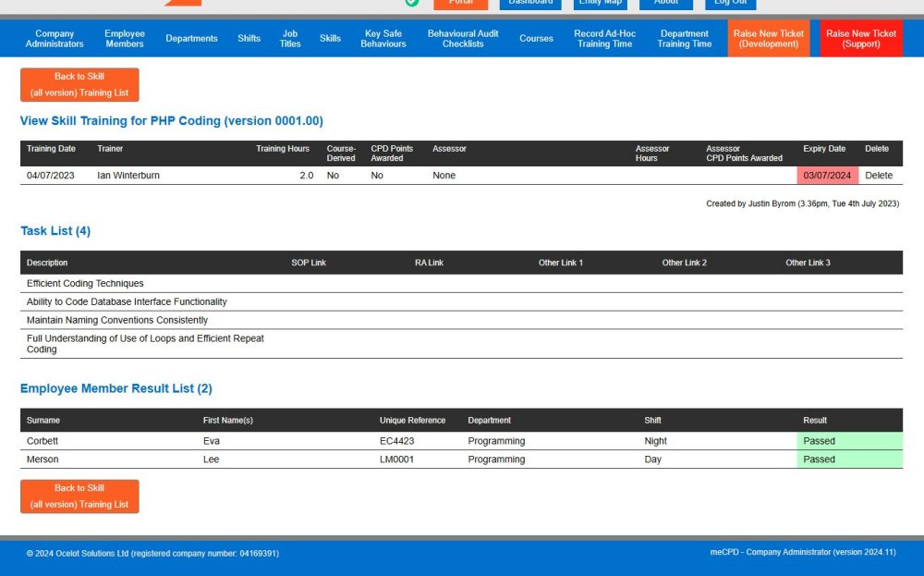Open the Departments menu item
The height and width of the screenshot is (576, 924).
(x=191, y=39)
